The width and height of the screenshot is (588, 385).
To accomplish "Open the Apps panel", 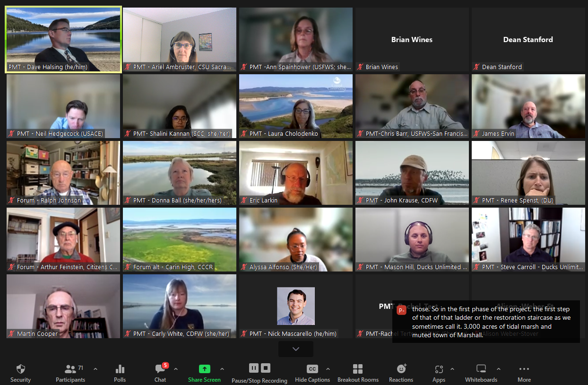I will tap(439, 373).
